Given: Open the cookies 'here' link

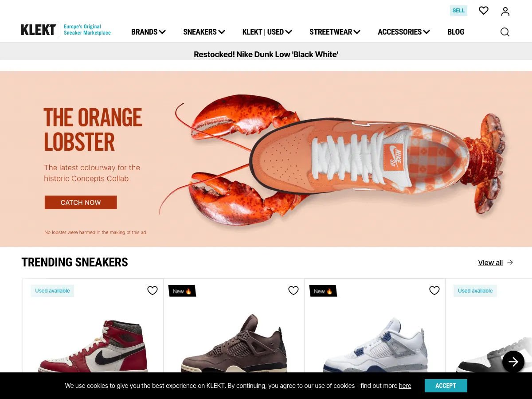Looking at the screenshot, I should point(405,386).
